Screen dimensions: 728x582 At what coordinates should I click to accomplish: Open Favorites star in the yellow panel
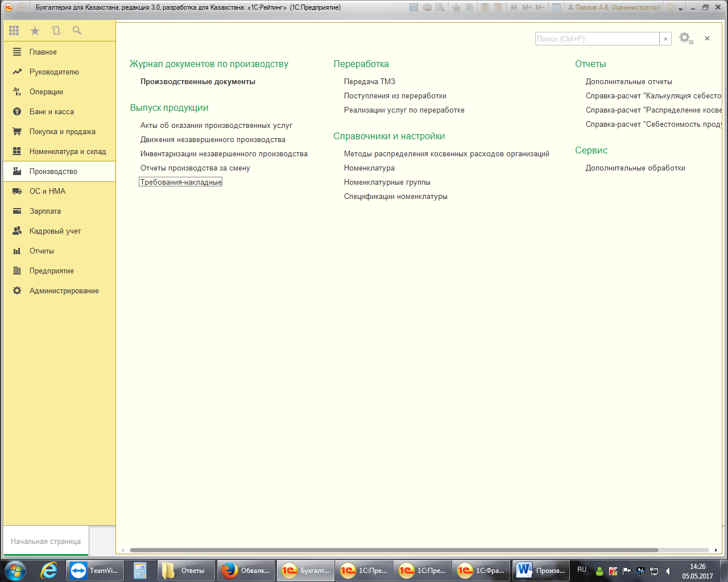tap(35, 31)
